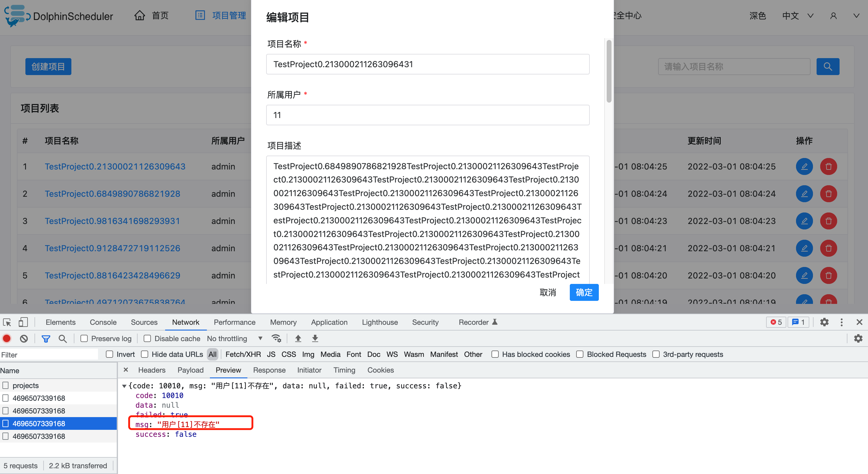
Task: Tick the Hide data URLs checkbox
Action: [145, 354]
